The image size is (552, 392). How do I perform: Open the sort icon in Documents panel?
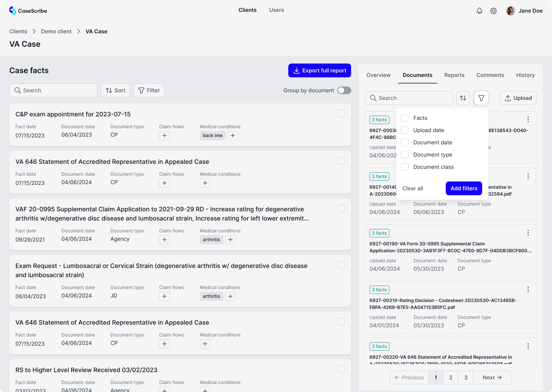click(463, 98)
